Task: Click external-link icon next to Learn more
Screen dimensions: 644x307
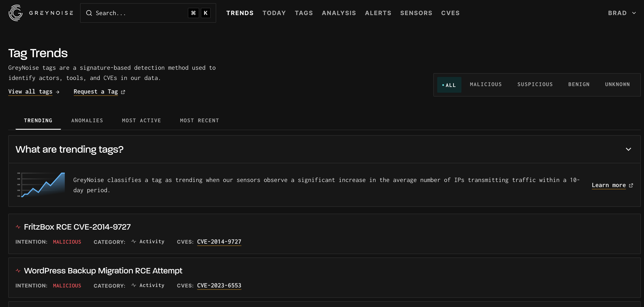Action: point(631,185)
